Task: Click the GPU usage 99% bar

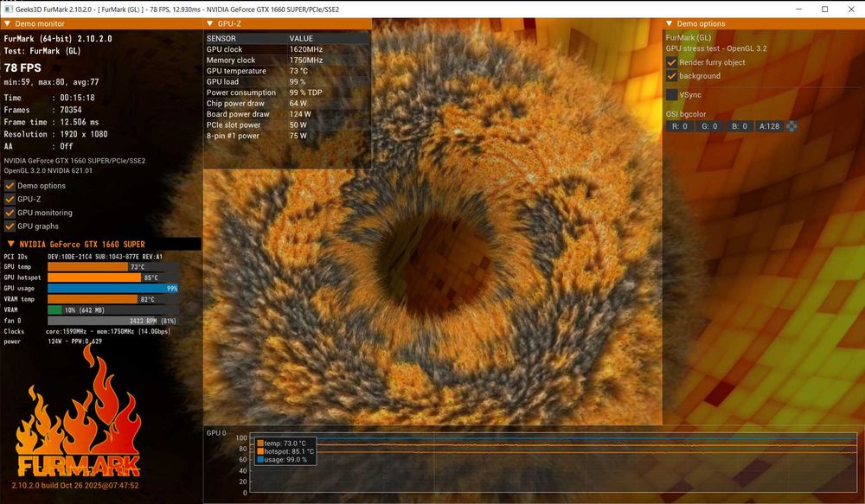Action: 113,289
